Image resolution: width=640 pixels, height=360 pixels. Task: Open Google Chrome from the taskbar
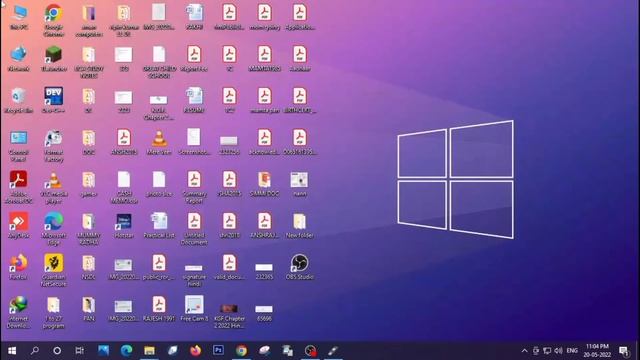click(241, 351)
